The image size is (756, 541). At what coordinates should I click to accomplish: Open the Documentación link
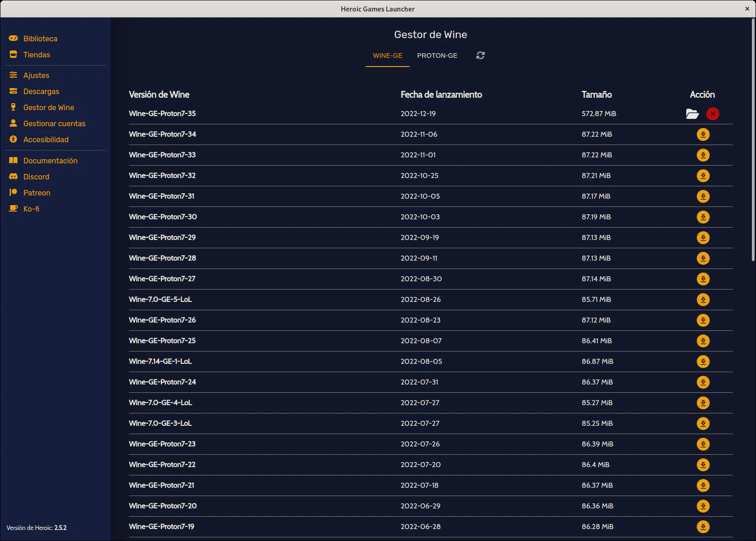click(50, 161)
